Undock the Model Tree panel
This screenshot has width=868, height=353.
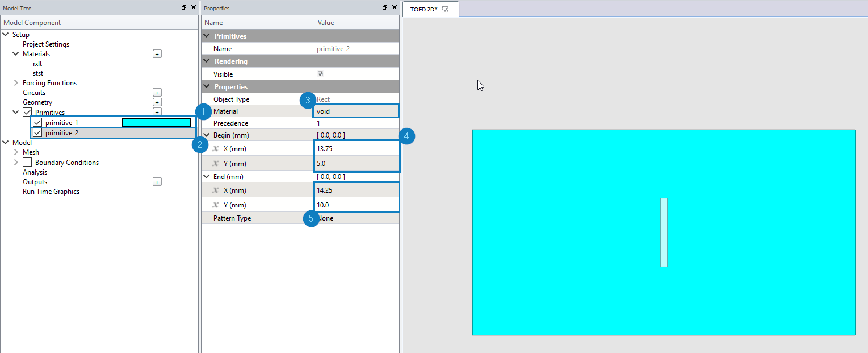[x=184, y=7]
